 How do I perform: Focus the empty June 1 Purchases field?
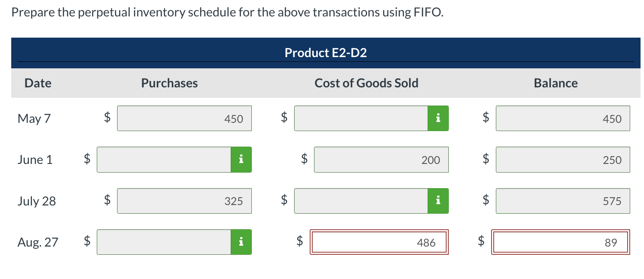point(164,160)
